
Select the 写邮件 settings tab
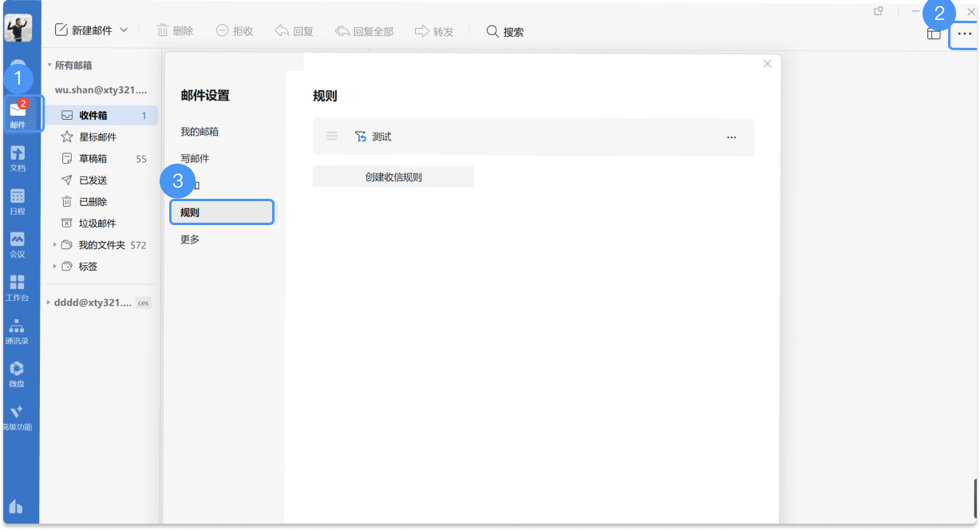[x=195, y=158]
